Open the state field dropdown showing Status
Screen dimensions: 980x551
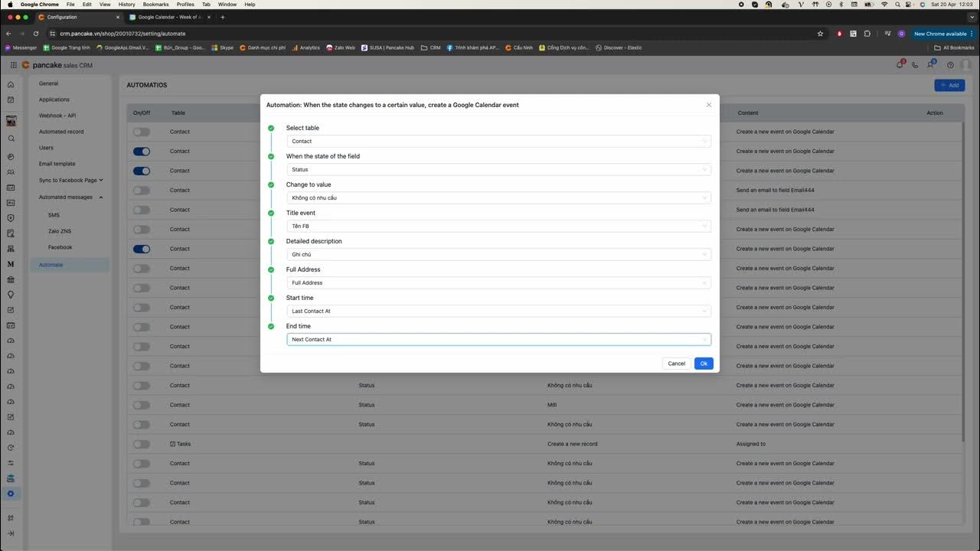[498, 169]
